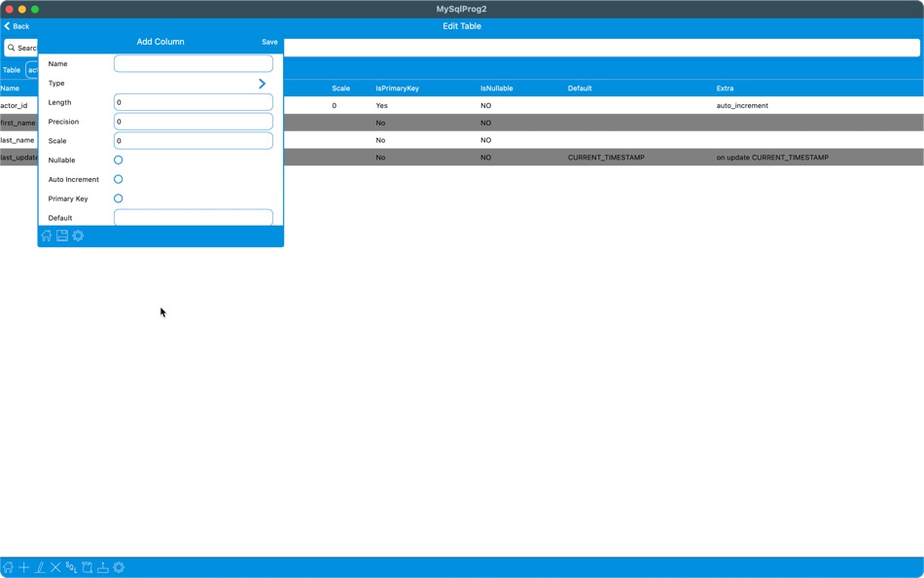924x578 pixels.
Task: Click the export stamp icon on bottom toolbar
Action: 102,566
